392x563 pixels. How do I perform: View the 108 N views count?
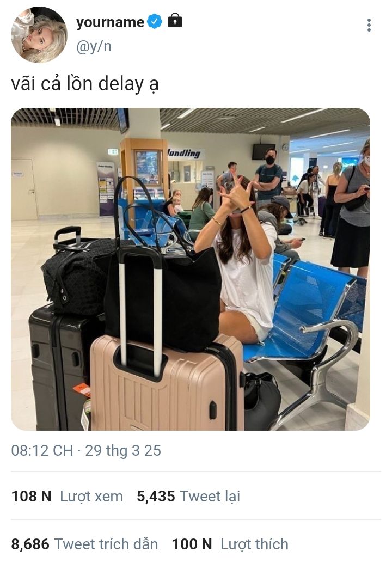tap(31, 496)
